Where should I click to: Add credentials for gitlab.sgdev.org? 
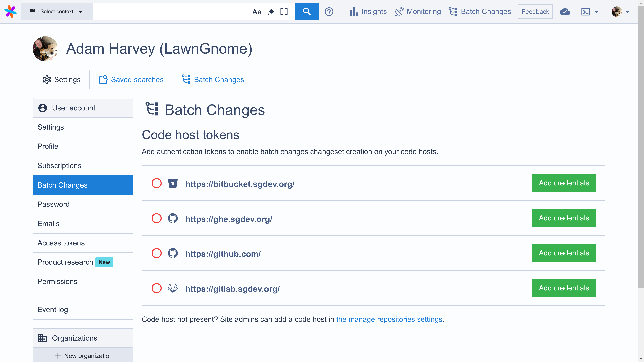pos(564,288)
